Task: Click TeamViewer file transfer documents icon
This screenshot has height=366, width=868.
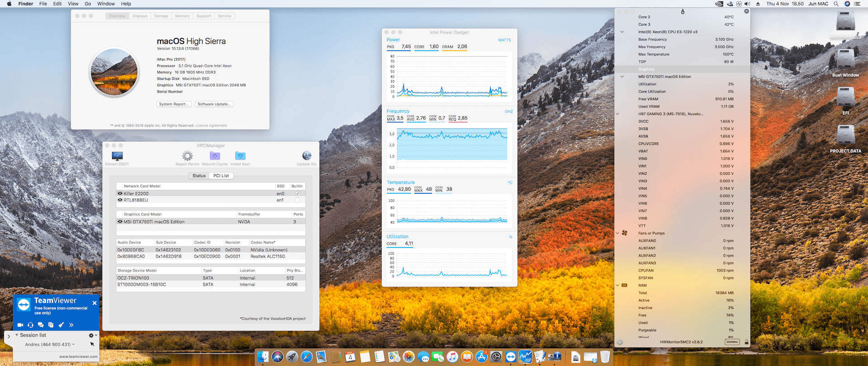Action: [x=51, y=325]
